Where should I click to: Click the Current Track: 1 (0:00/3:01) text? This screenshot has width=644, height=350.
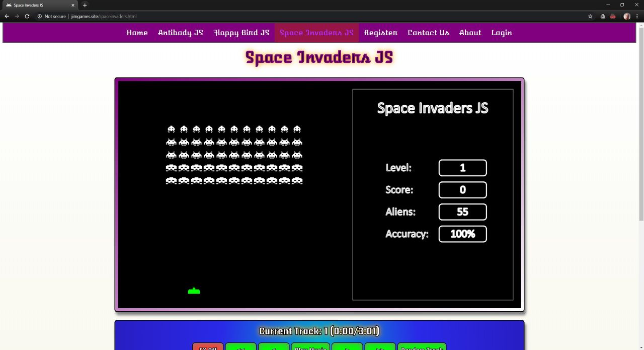319,331
